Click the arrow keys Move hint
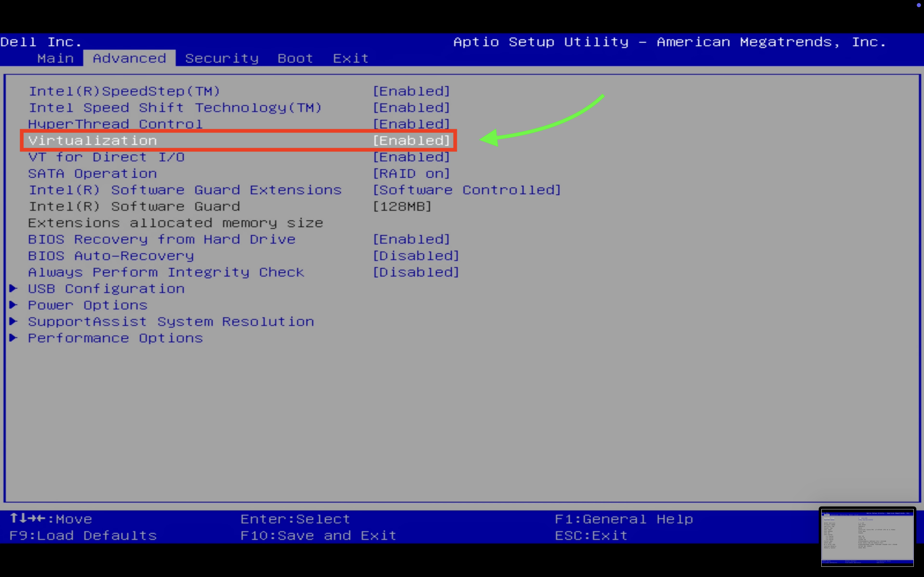The image size is (924, 577). (x=51, y=519)
